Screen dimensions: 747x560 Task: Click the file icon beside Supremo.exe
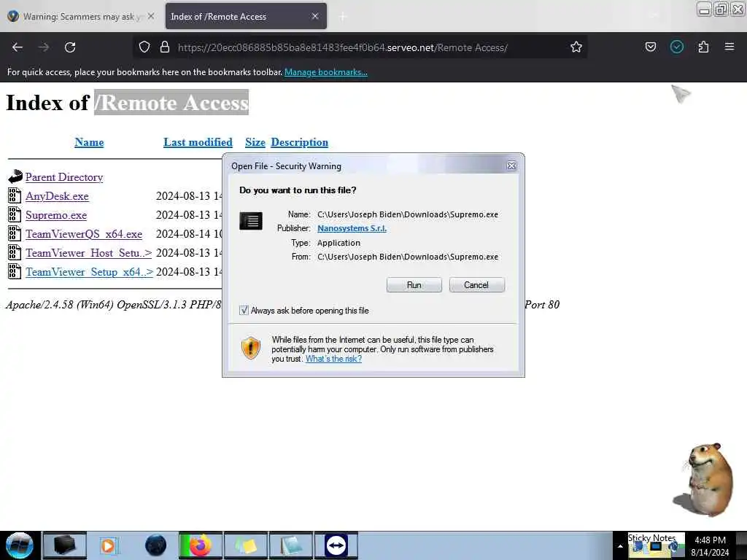coord(15,215)
